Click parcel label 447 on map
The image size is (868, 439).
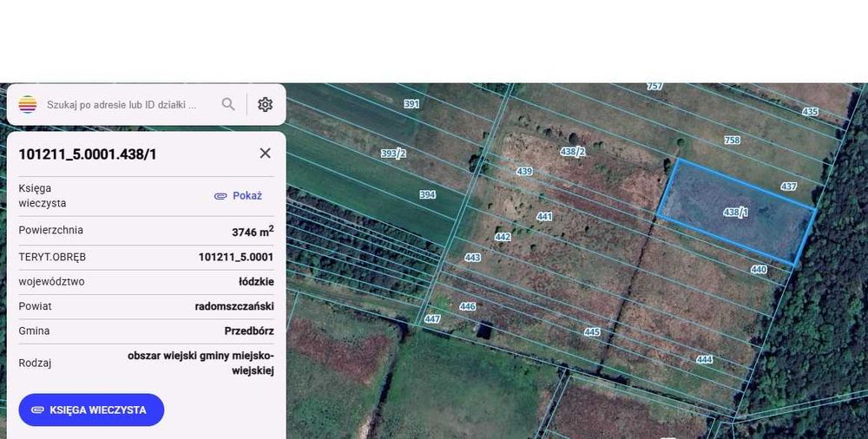432,319
